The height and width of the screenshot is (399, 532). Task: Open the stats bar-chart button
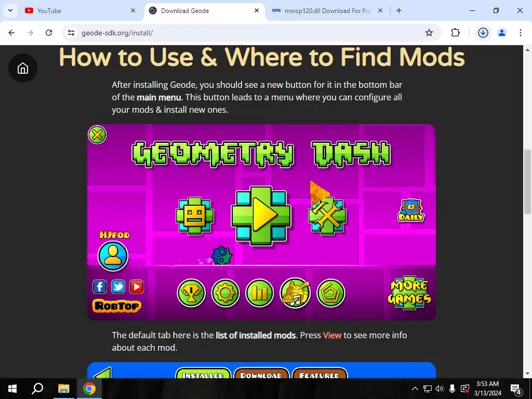260,293
